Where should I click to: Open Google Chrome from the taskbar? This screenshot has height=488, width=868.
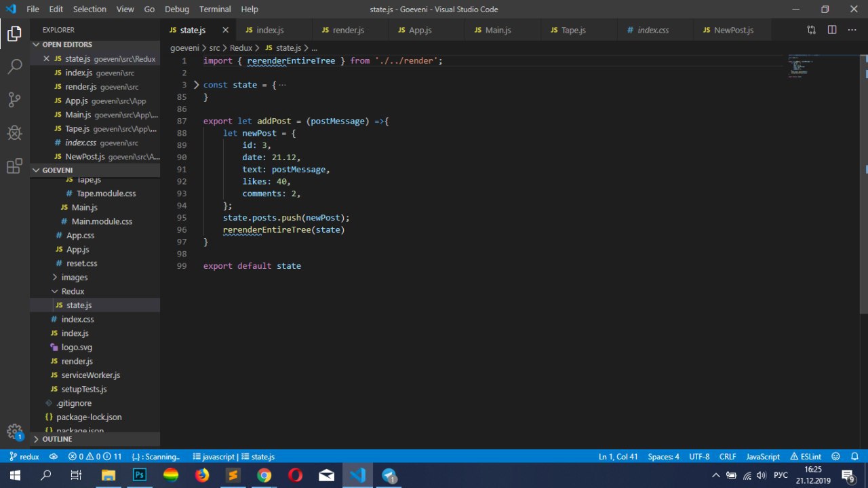point(264,475)
